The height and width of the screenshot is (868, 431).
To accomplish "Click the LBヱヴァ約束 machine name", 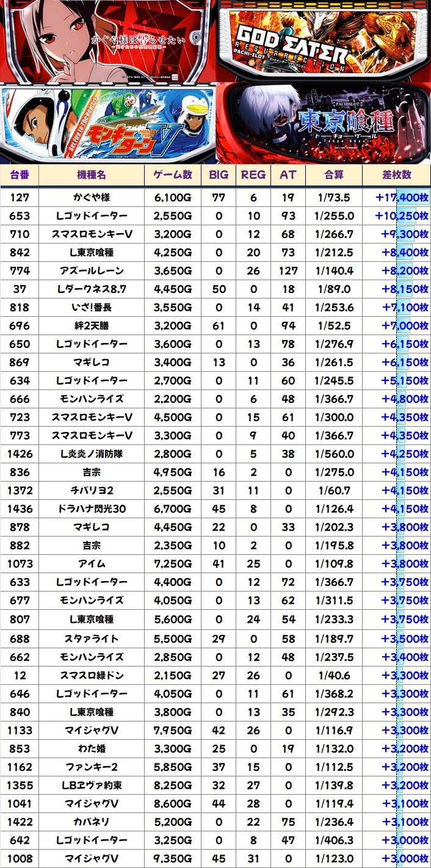I will pos(92,785).
